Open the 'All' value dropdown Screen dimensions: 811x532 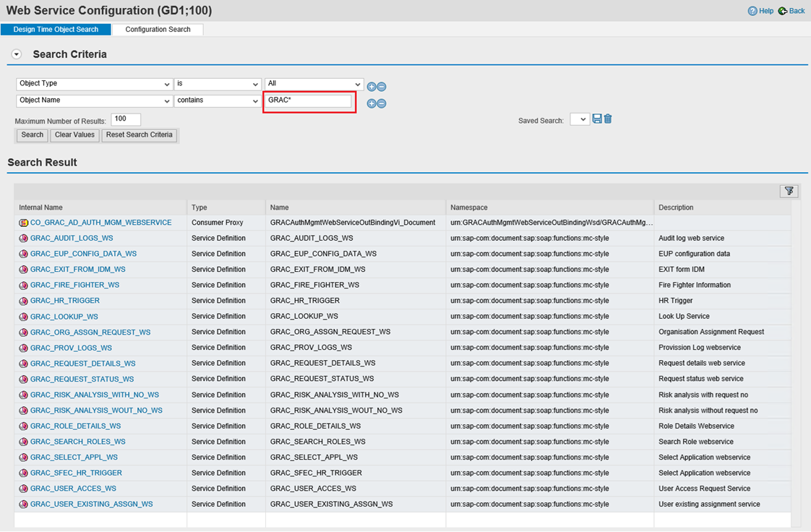(357, 85)
